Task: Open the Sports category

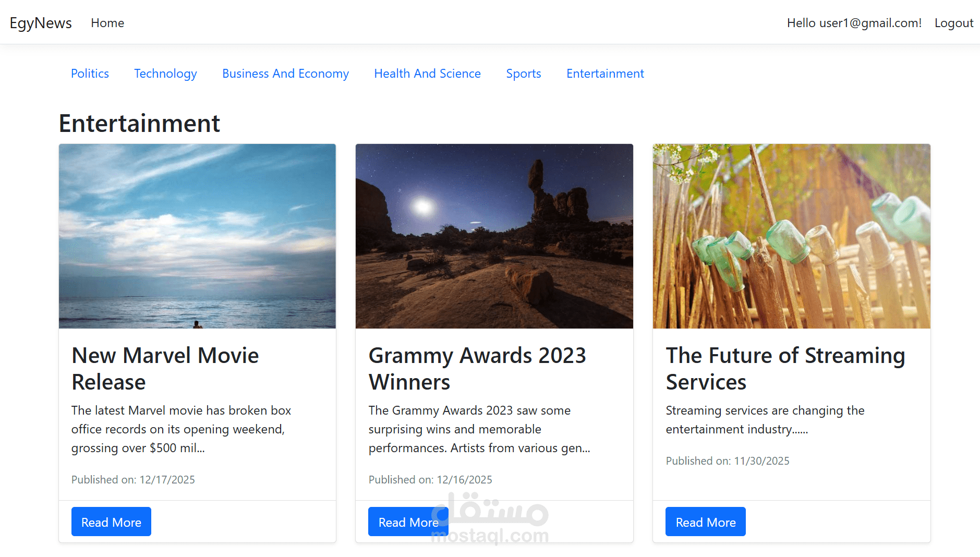Action: 524,74
